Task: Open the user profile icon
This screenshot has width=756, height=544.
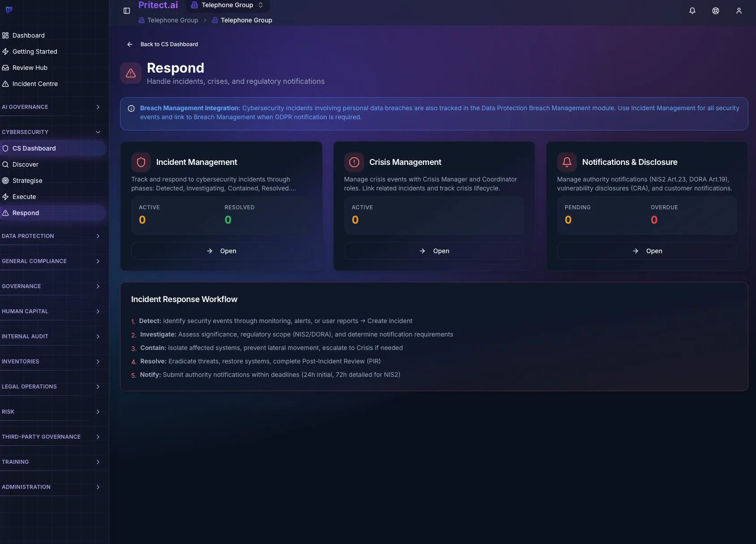Action: pyautogui.click(x=739, y=11)
